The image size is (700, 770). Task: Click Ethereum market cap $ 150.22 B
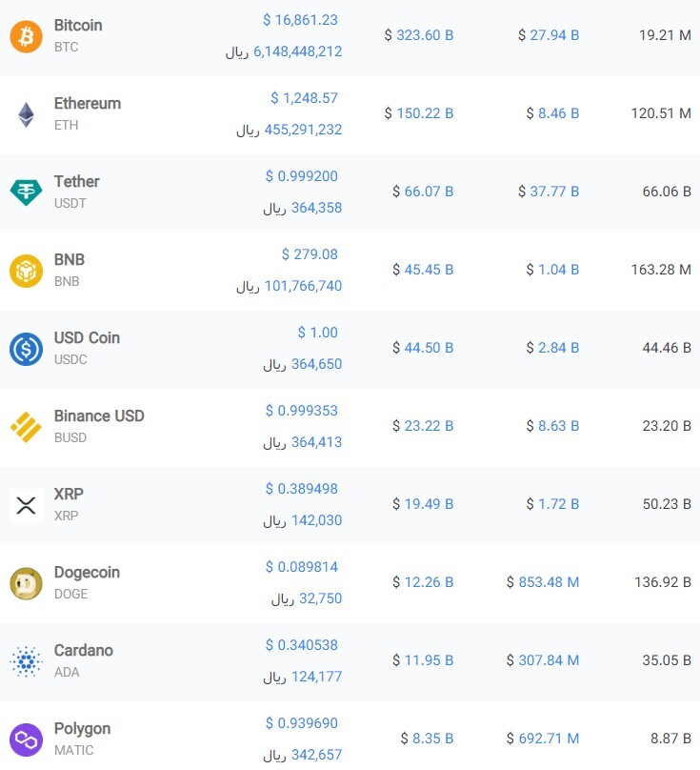419,113
